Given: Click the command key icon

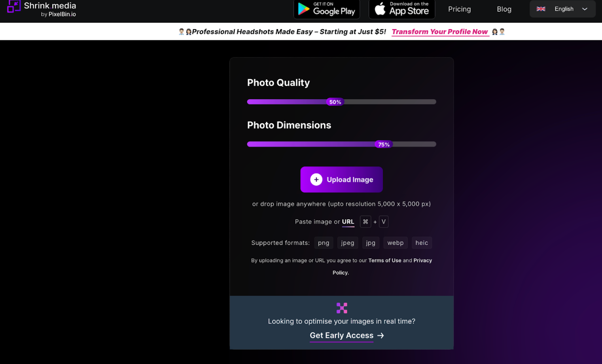Looking at the screenshot, I should (x=365, y=222).
